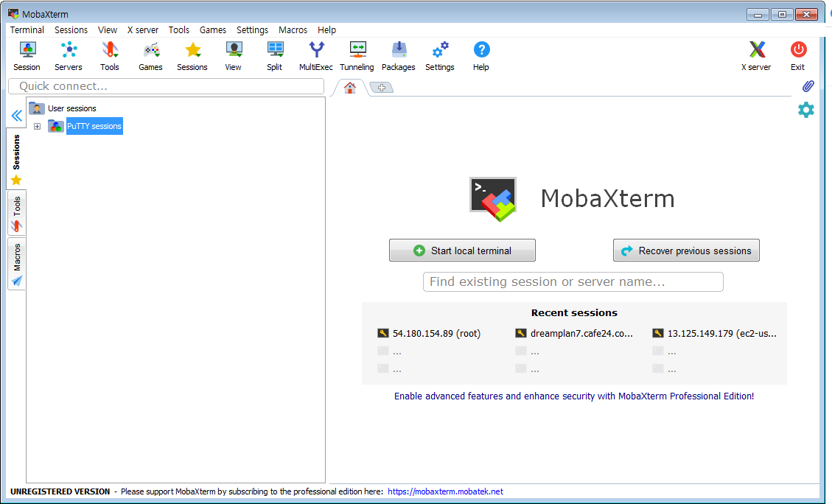The height and width of the screenshot is (504, 832).
Task: Click the Exit power icon
Action: coord(798,56)
